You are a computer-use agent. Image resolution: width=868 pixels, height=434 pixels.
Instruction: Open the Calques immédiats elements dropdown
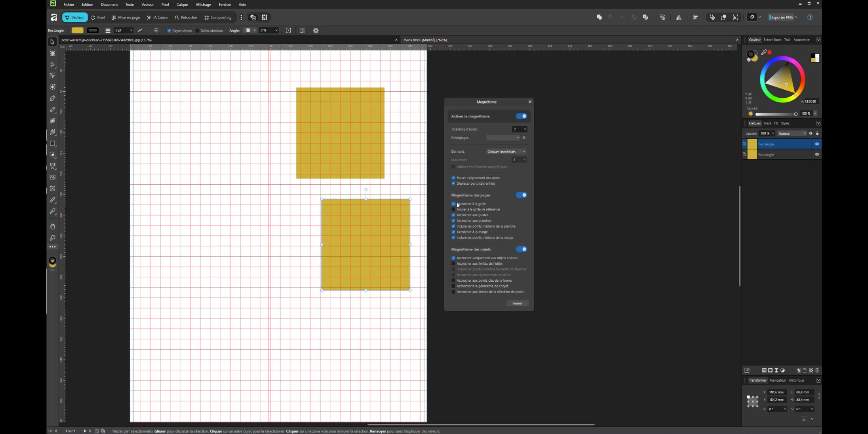(506, 152)
